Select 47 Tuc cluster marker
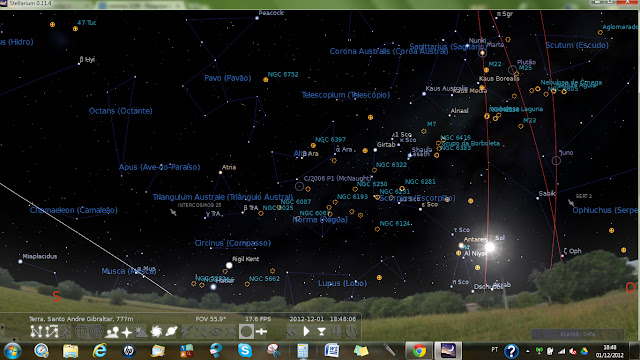640x360 pixels. 75,29
